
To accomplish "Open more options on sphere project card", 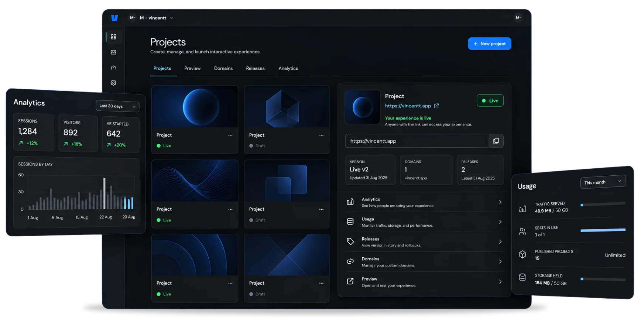I will coord(230,135).
